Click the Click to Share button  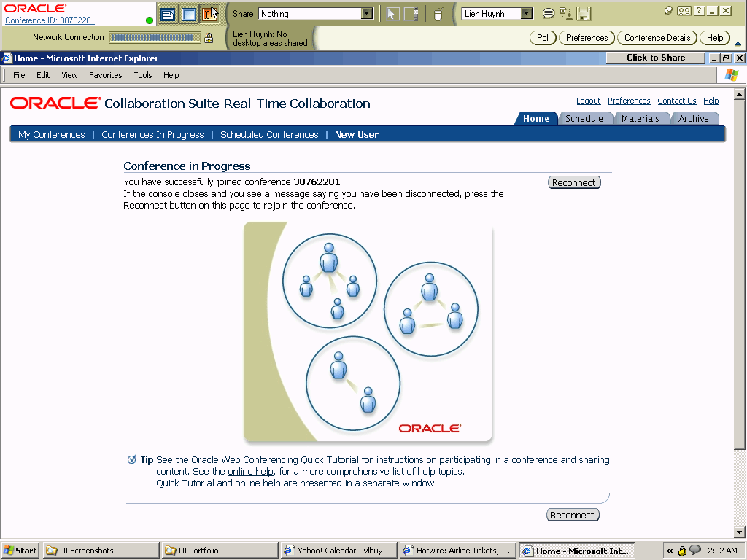(656, 58)
